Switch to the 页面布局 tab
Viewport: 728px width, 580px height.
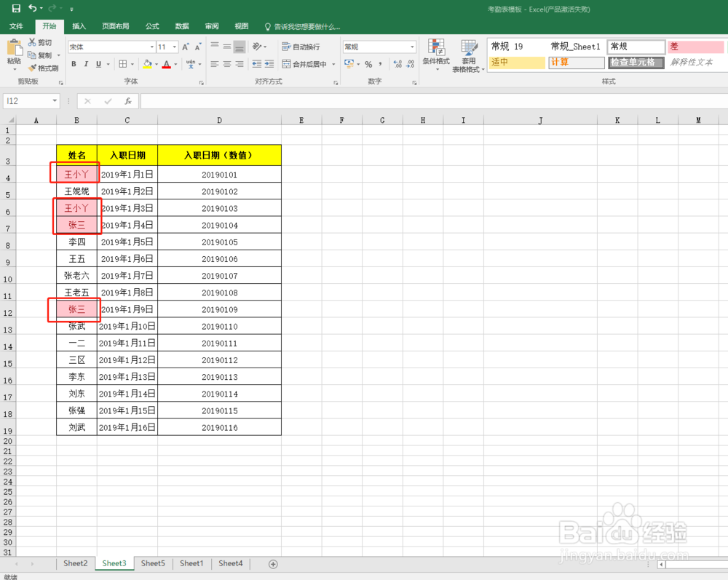(x=116, y=26)
